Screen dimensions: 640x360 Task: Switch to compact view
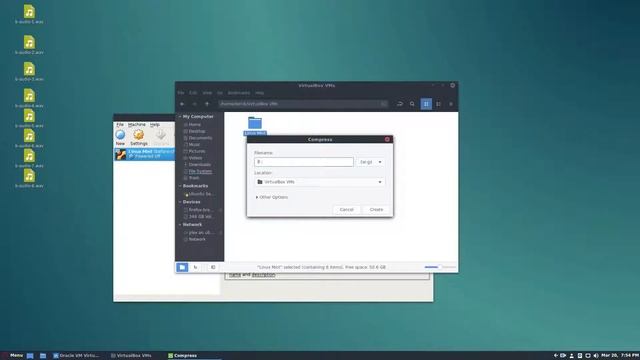tap(451, 104)
